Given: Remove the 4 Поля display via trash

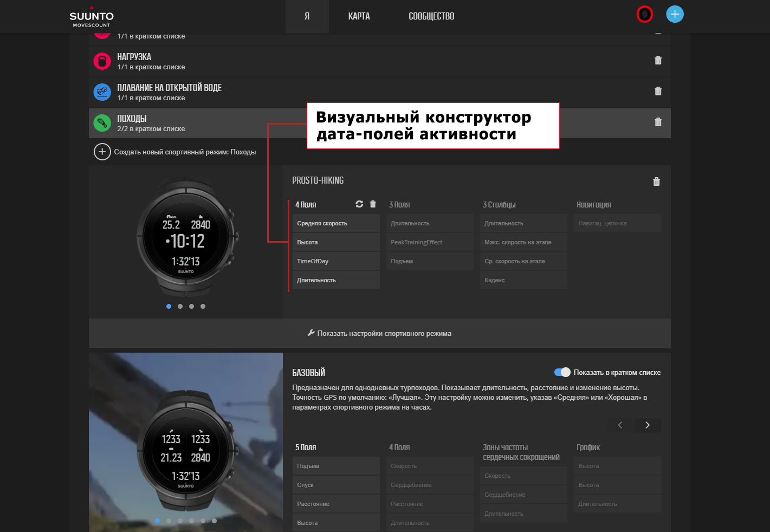Looking at the screenshot, I should pos(373,204).
